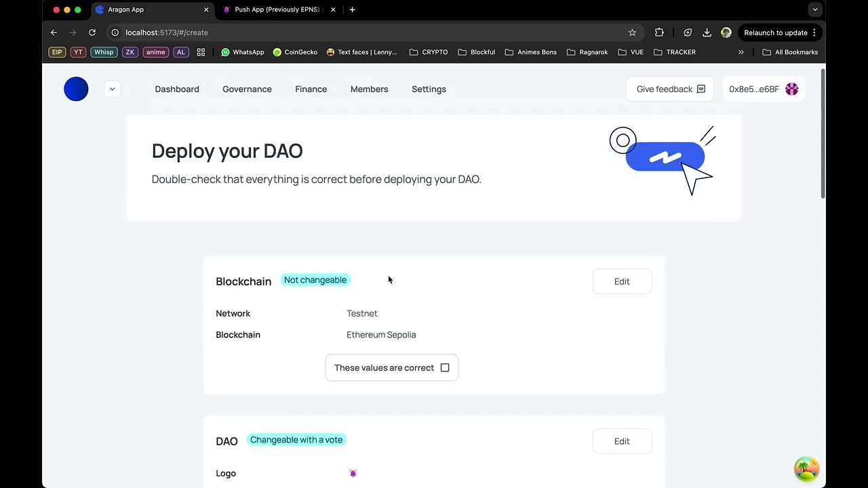Click the island floating icon at bottom right
Image resolution: width=868 pixels, height=488 pixels.
click(807, 468)
